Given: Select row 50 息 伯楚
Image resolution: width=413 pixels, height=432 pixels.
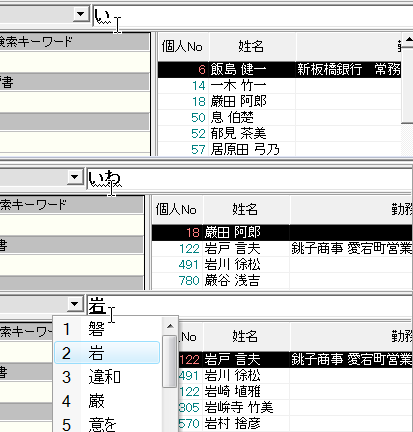Looking at the screenshot, I should [x=279, y=117].
